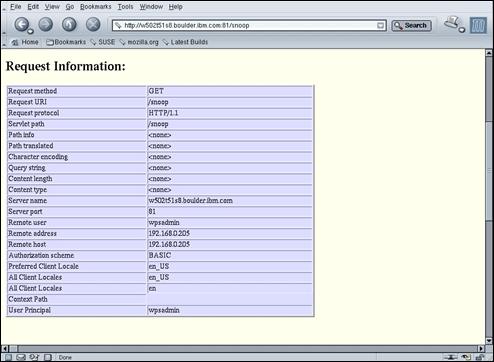Screen dimensions: 494x362
Task: Open the Back button history dropdown arrow
Action: tap(30, 31)
